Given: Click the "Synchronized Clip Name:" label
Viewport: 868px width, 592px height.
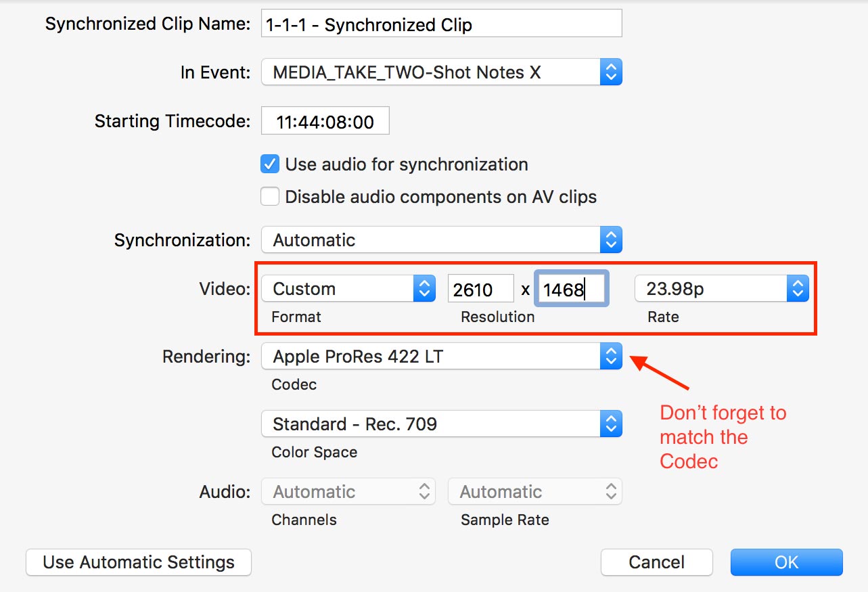Looking at the screenshot, I should (147, 24).
